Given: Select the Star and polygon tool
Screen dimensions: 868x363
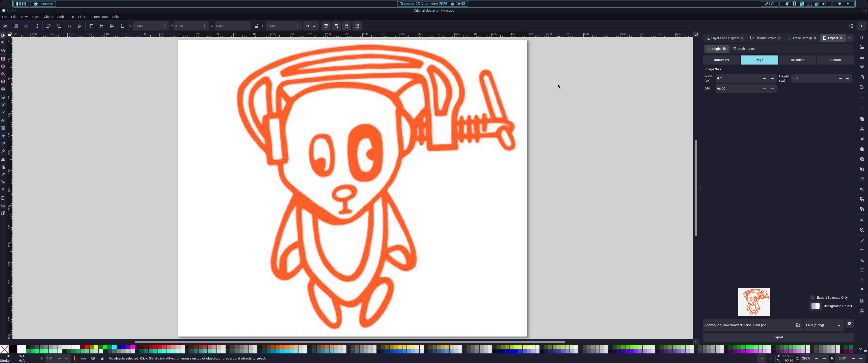Looking at the screenshot, I should pyautogui.click(x=3, y=74).
